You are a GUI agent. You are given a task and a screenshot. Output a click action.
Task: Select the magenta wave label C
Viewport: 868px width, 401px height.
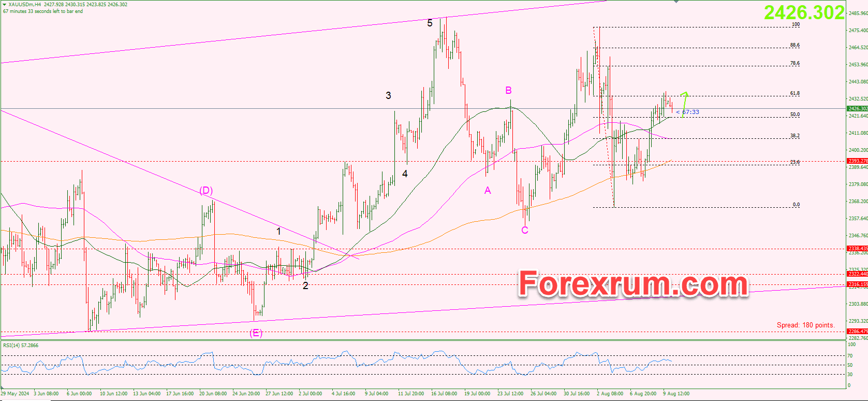click(525, 230)
